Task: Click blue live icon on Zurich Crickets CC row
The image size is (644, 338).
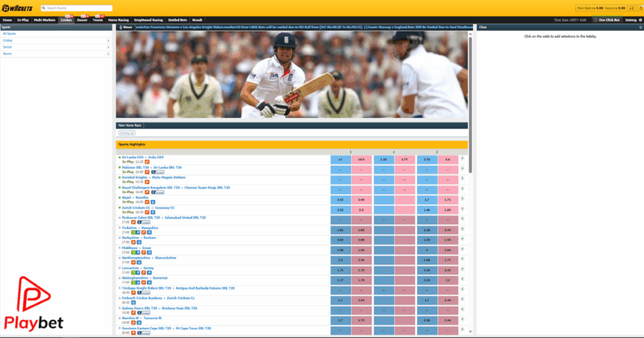Action: pos(153,212)
